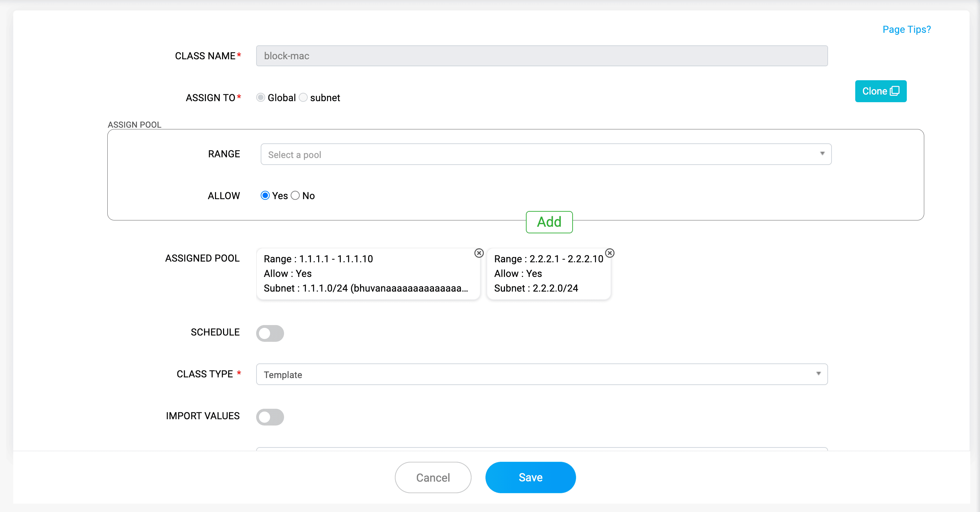This screenshot has width=980, height=512.
Task: Choose subnet for Assign To
Action: tap(303, 98)
